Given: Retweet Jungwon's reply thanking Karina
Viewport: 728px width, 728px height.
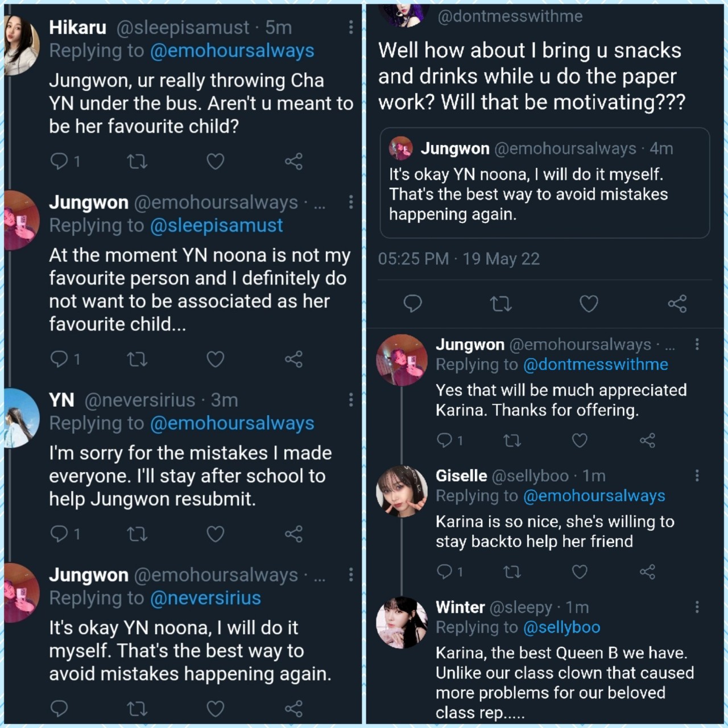Looking at the screenshot, I should (x=512, y=440).
